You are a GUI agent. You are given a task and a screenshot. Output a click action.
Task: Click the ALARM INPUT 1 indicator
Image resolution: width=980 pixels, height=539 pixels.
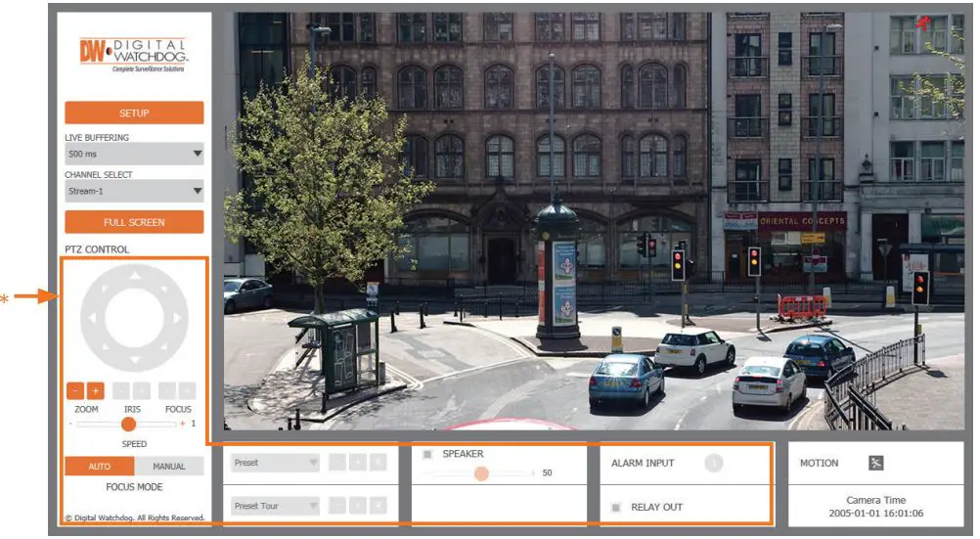pyautogui.click(x=714, y=463)
